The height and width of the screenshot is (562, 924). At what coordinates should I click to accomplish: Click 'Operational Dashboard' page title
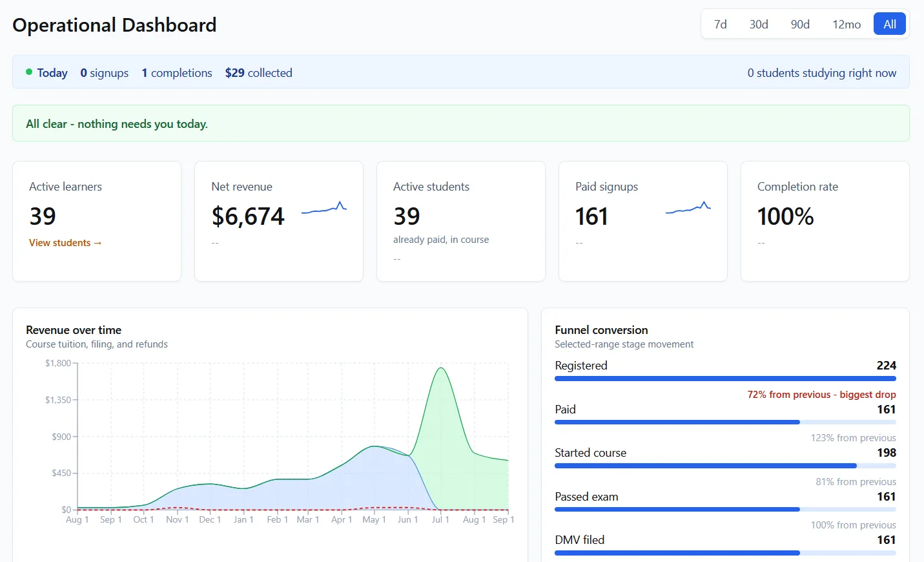114,25
